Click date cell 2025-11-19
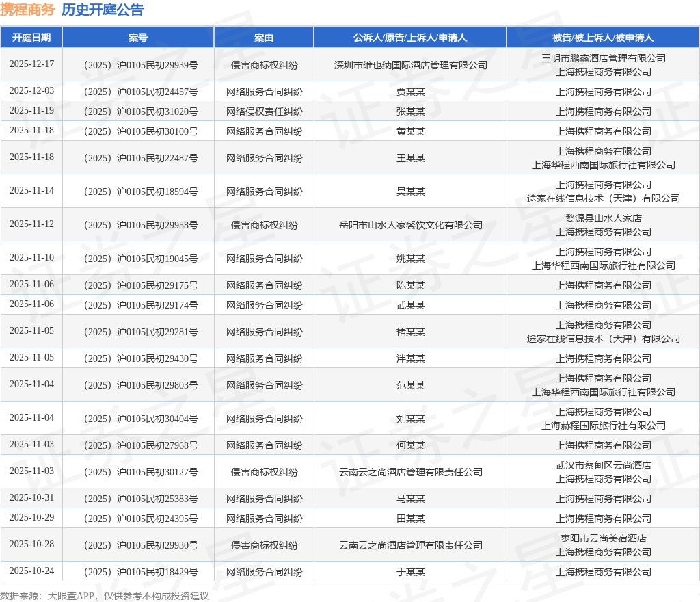700x602 pixels. coord(31,111)
